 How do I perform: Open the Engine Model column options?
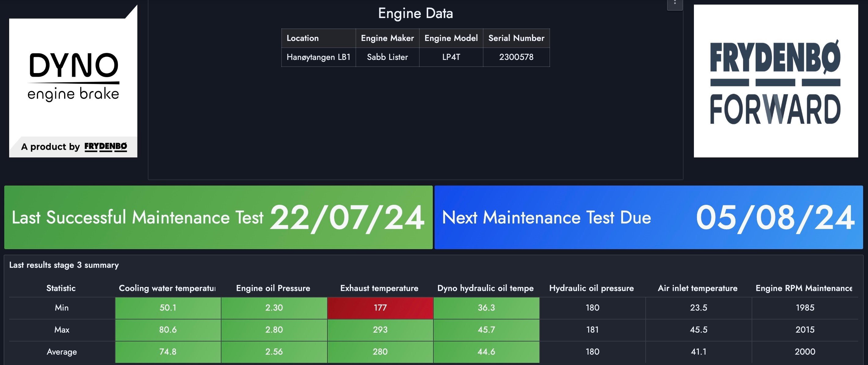click(x=450, y=38)
